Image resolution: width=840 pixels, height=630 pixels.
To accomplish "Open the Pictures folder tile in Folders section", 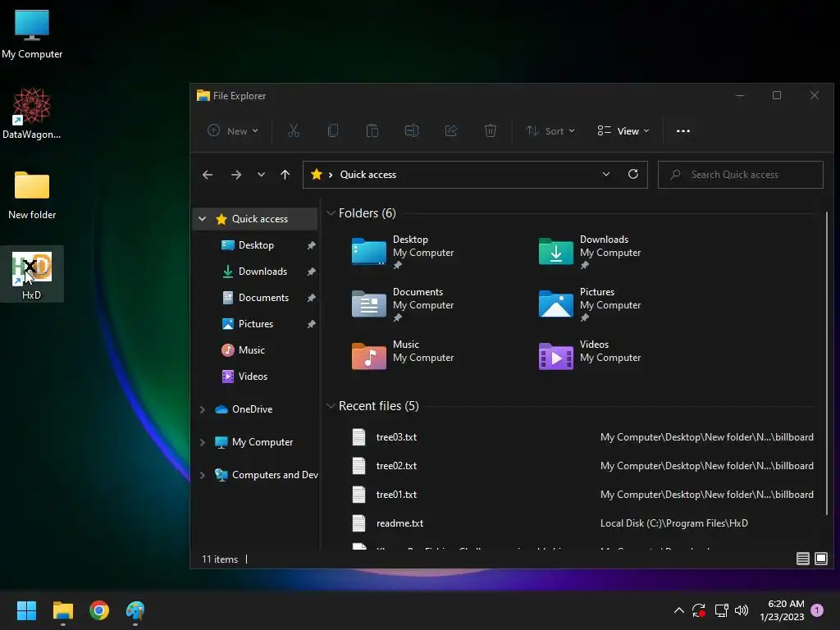I will (590, 304).
